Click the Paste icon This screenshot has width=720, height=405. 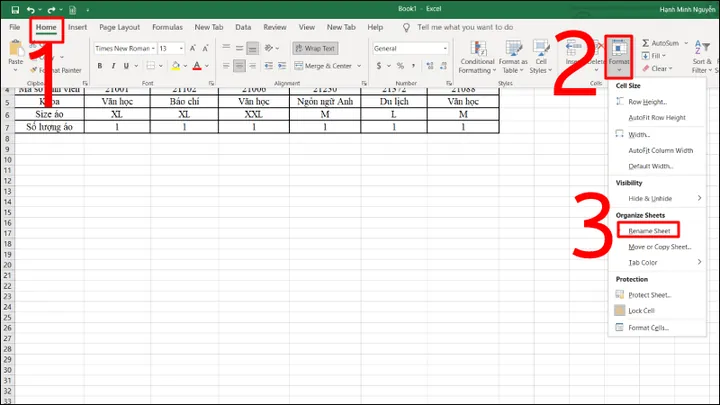coord(16,48)
